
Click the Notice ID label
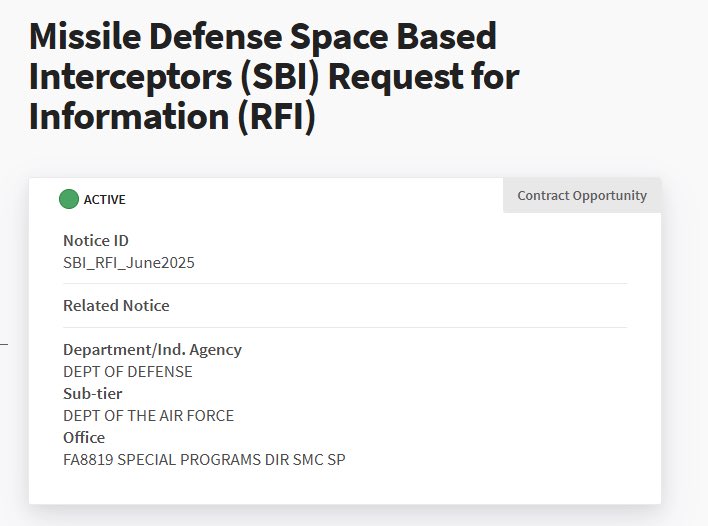[x=96, y=241]
